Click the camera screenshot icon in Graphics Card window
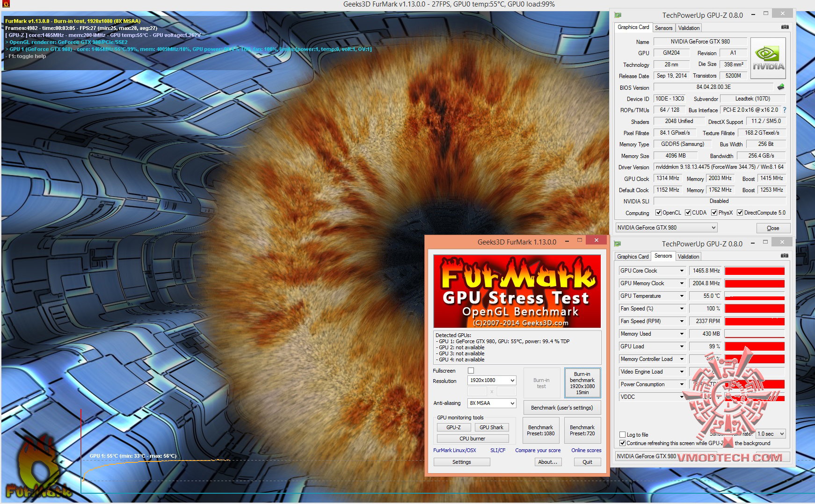 click(x=785, y=27)
